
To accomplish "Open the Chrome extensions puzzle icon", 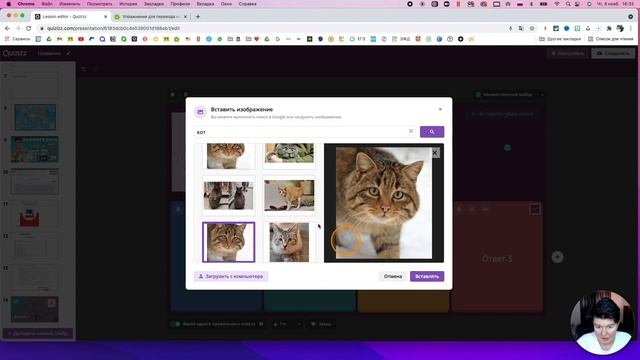I will [609, 28].
